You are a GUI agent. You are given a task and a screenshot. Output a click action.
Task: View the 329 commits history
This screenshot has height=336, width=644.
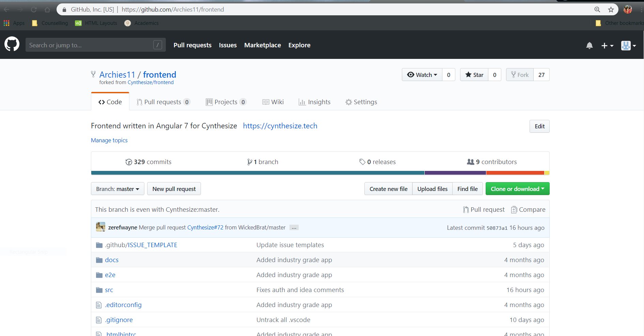point(148,162)
